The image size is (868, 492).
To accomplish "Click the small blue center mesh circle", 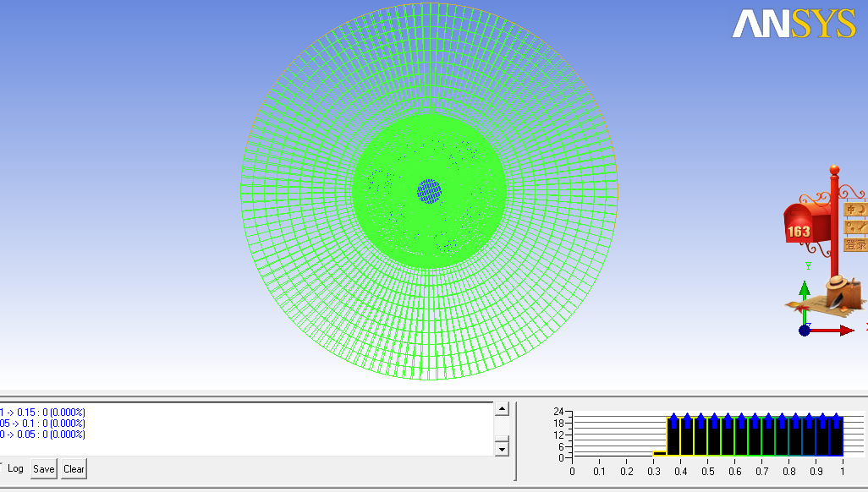I will 429,191.
